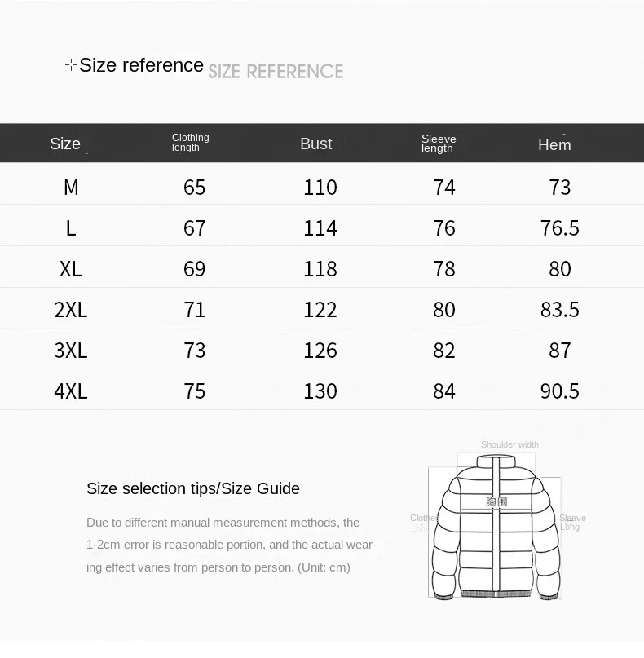Image resolution: width=644 pixels, height=658 pixels.
Task: Click the Sleeve Long label beside jacket
Action: coord(572,523)
